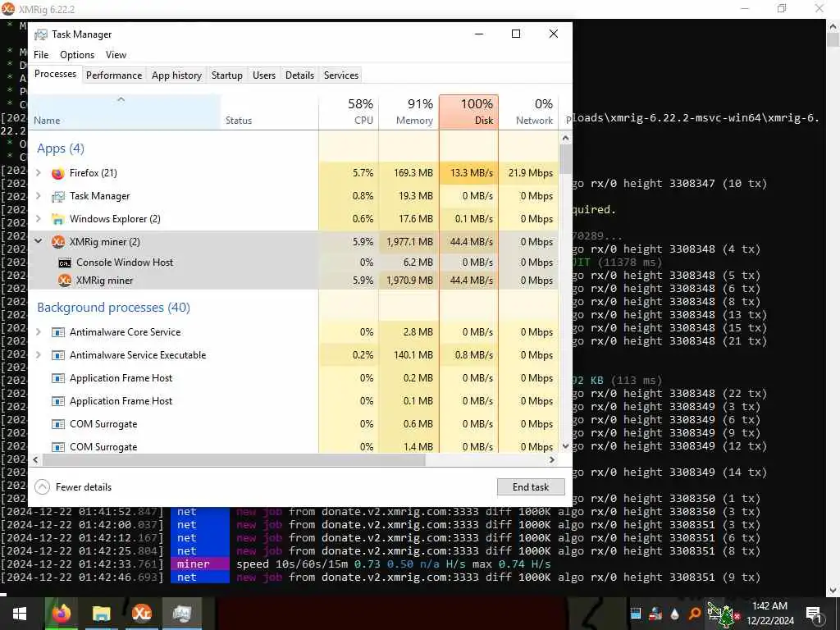Open File Explorer from the taskbar

click(x=101, y=614)
